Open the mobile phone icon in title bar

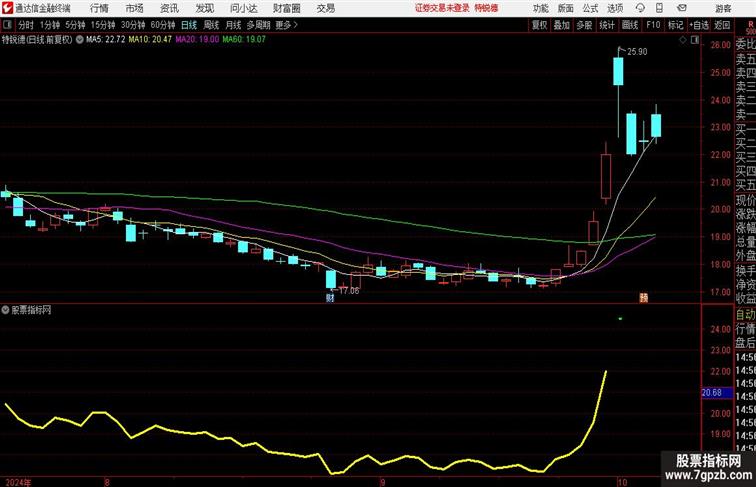click(659, 8)
